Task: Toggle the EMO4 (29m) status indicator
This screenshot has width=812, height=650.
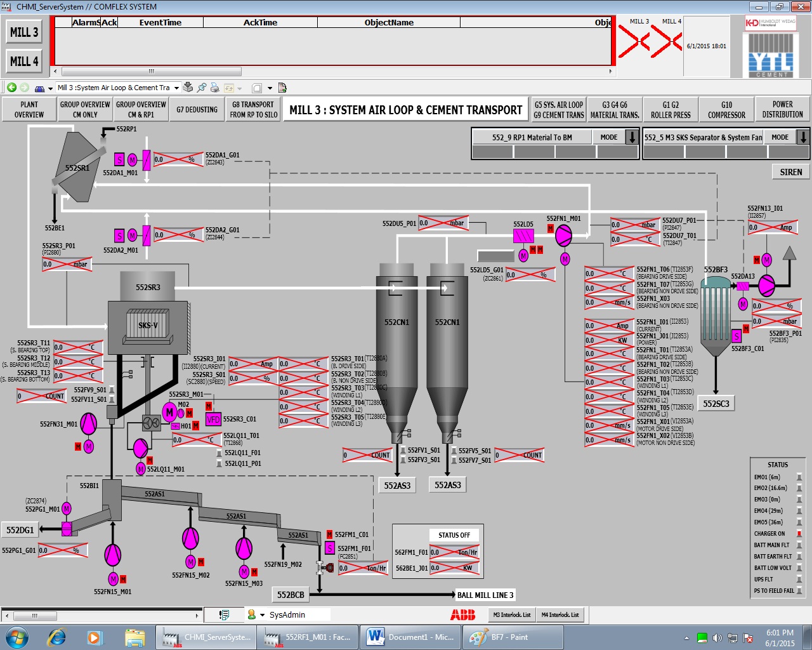Action: (799, 511)
